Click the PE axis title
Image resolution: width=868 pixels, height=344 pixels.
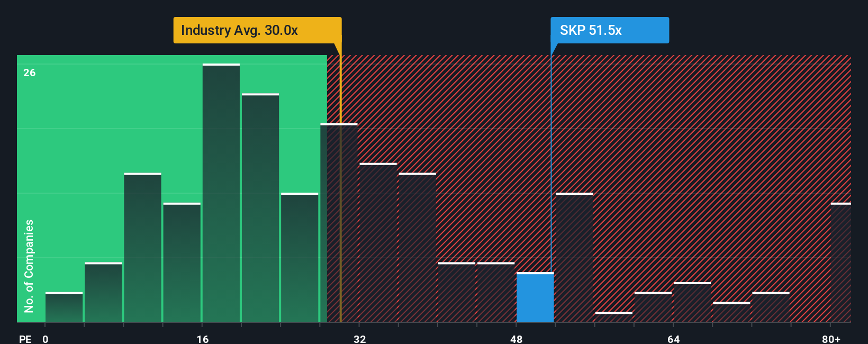pos(25,339)
